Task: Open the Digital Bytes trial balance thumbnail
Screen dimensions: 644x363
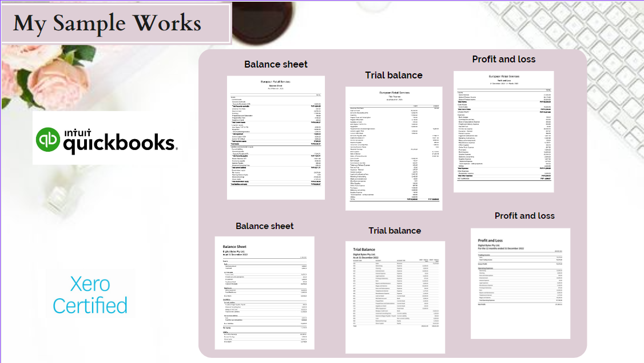Action: coord(395,297)
